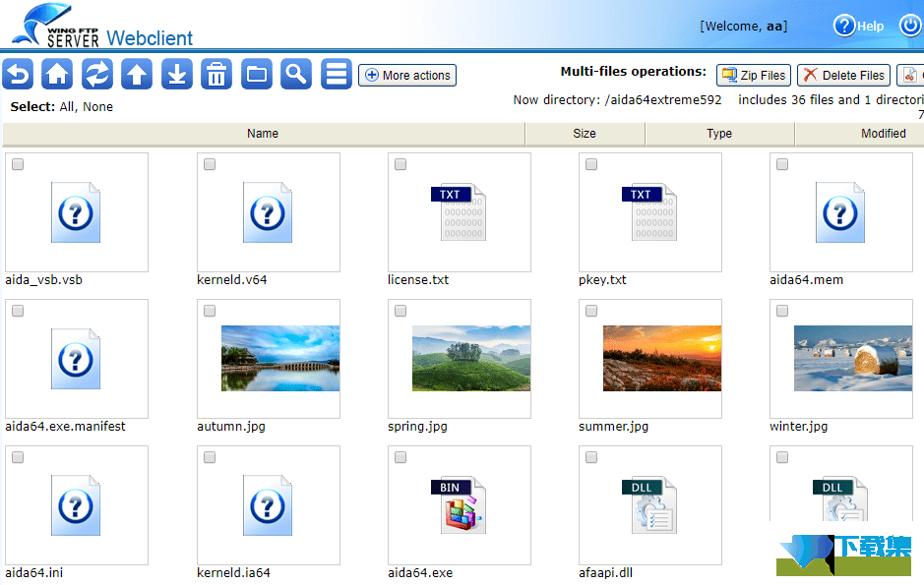Screen dimensions: 924x585
Task: Click the Download toolbar icon
Action: coord(177,74)
